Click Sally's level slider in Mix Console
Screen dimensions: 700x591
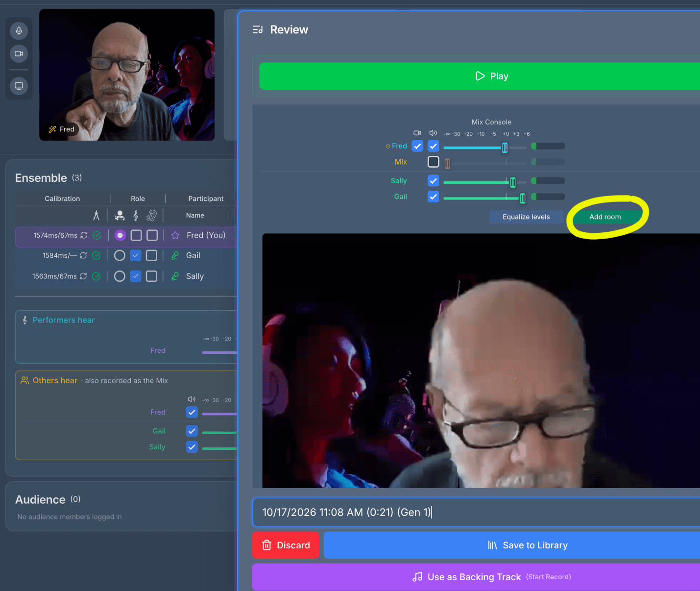click(485, 182)
